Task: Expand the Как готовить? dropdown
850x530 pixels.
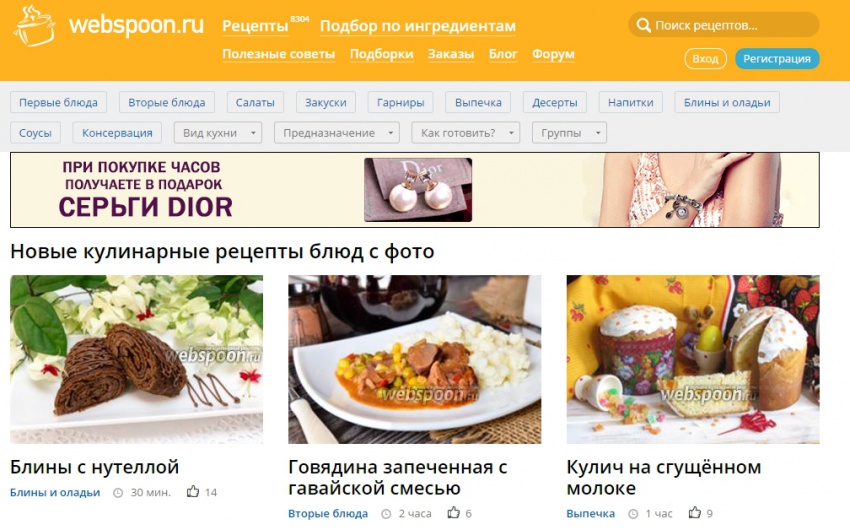Action: pyautogui.click(x=466, y=133)
